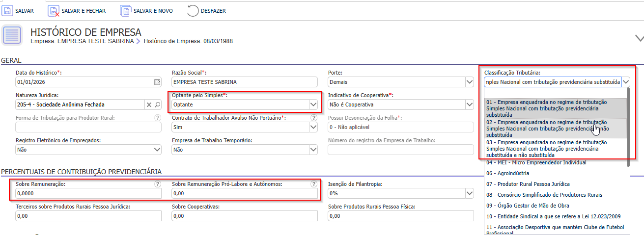The width and height of the screenshot is (644, 235).
Task: Search Natureza Jurídica with magnifier icon
Action: (157, 104)
